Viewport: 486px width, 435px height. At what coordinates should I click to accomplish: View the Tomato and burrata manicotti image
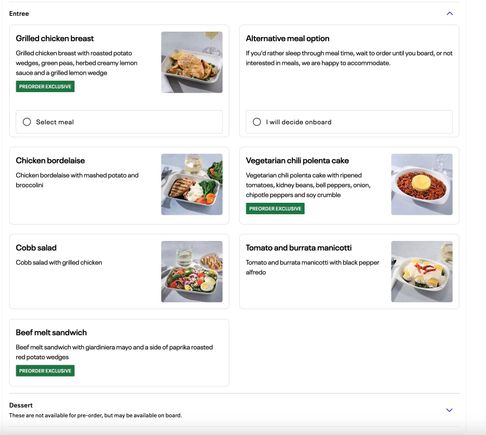pos(422,272)
